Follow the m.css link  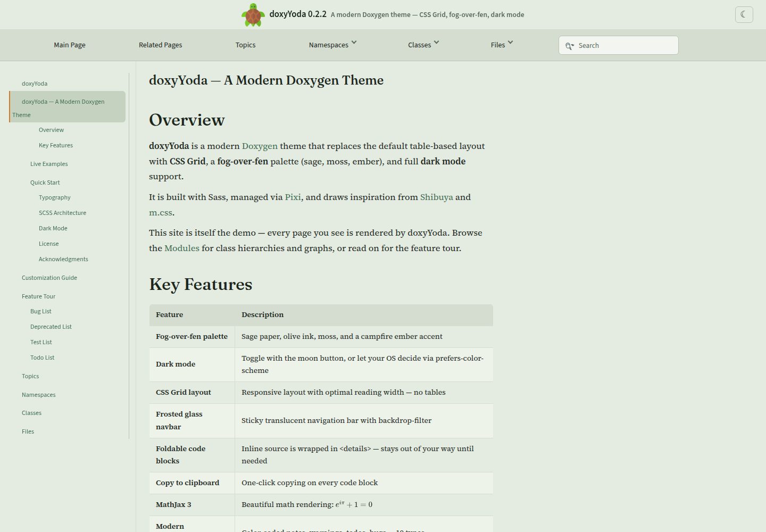(x=161, y=212)
